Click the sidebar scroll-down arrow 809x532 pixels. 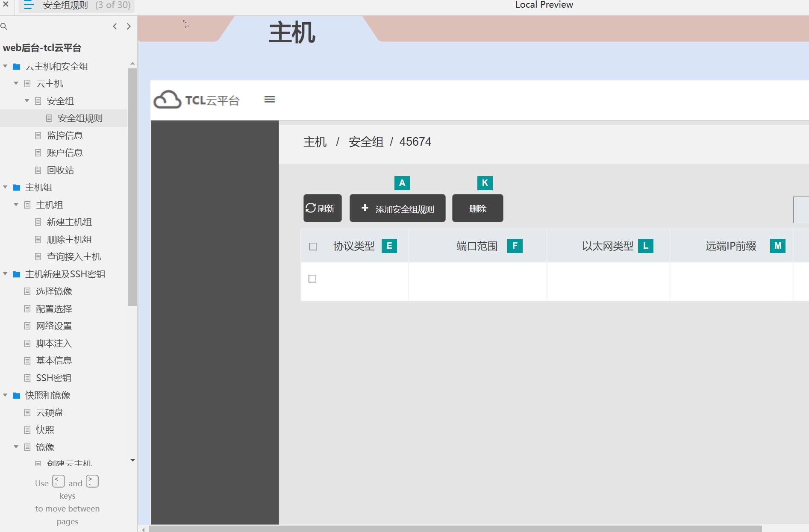[x=132, y=460]
